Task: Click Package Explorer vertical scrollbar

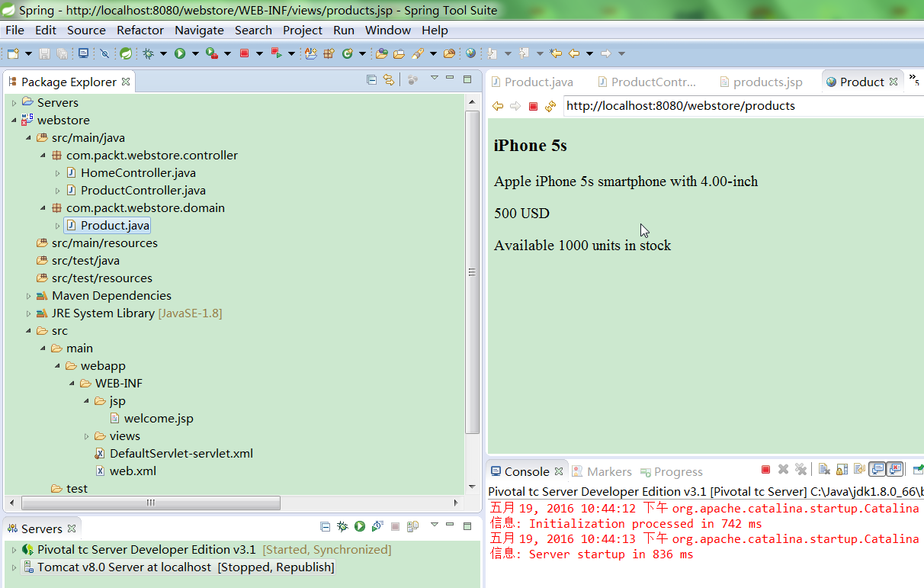Action: coord(472,272)
